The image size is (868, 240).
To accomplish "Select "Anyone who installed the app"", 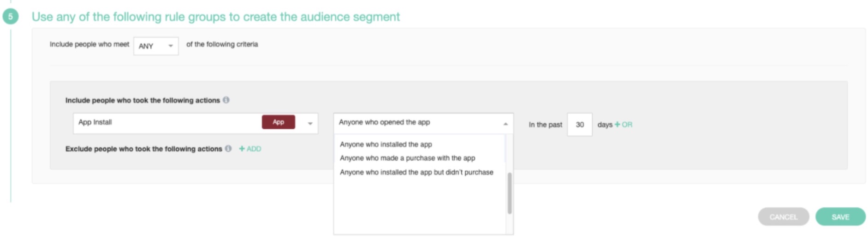I will [386, 144].
